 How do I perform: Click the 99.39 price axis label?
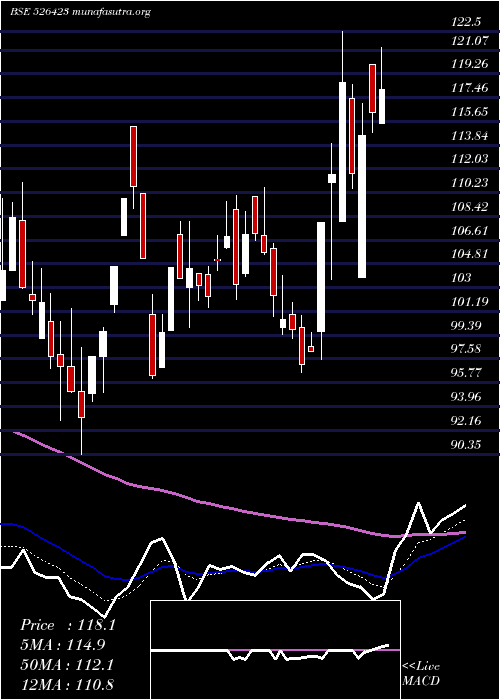click(467, 325)
